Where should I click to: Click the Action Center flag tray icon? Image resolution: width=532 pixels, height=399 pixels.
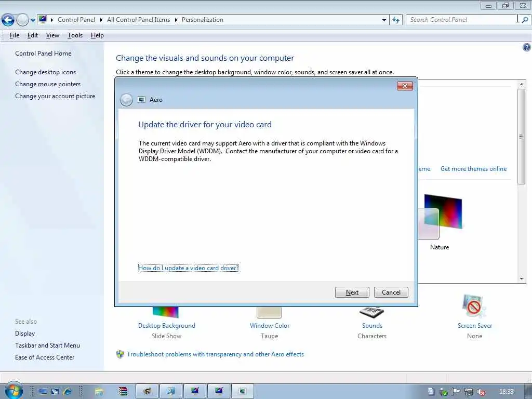tap(456, 392)
